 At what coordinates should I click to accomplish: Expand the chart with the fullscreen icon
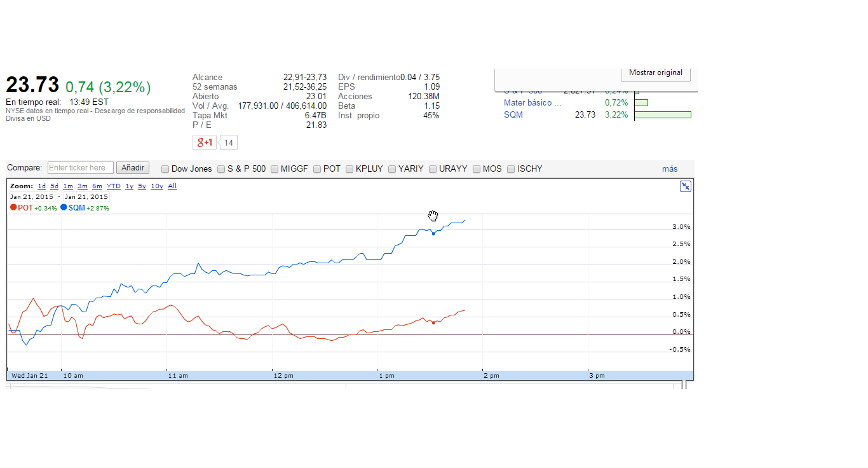click(686, 186)
